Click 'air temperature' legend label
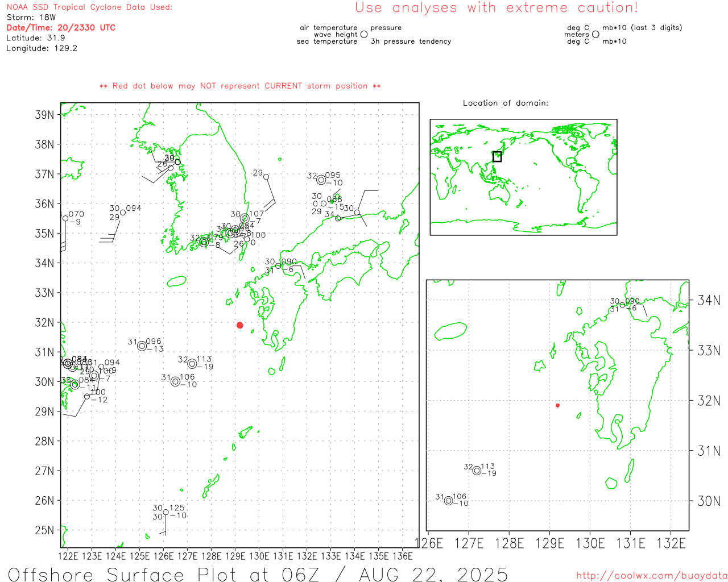This screenshot has width=728, height=582. point(329,28)
